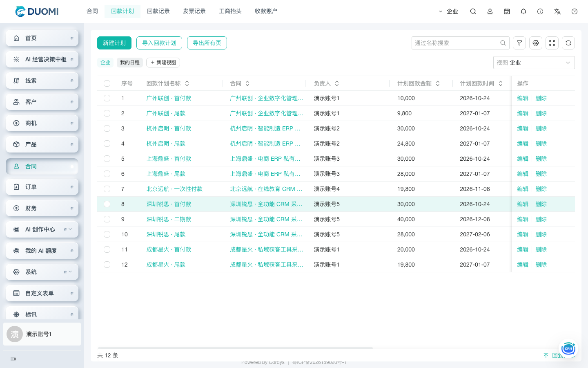Switch to the 收款账户 tab

pyautogui.click(x=266, y=11)
